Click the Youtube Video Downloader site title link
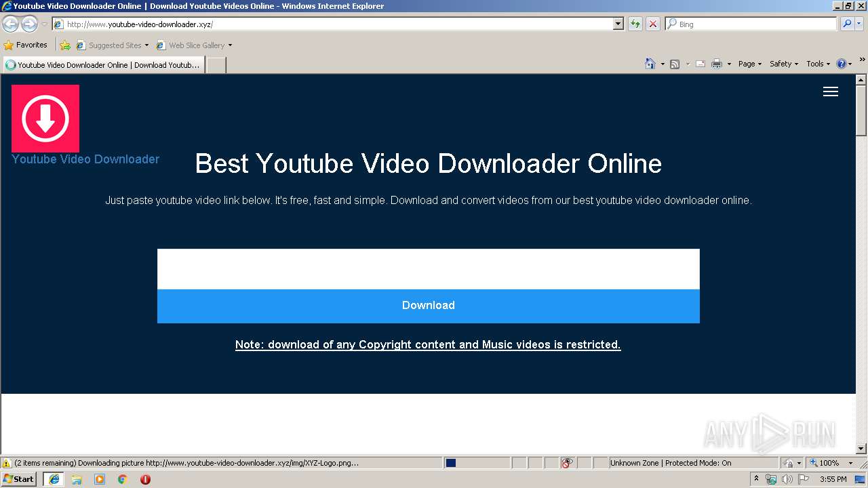 click(85, 159)
